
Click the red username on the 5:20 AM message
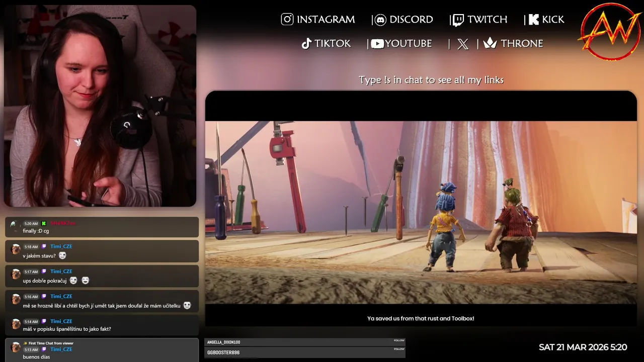tap(63, 223)
